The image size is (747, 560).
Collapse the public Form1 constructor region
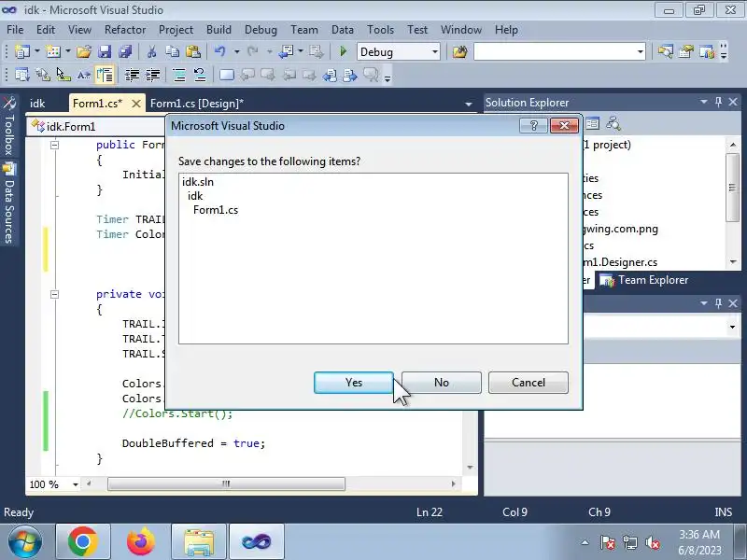point(55,145)
